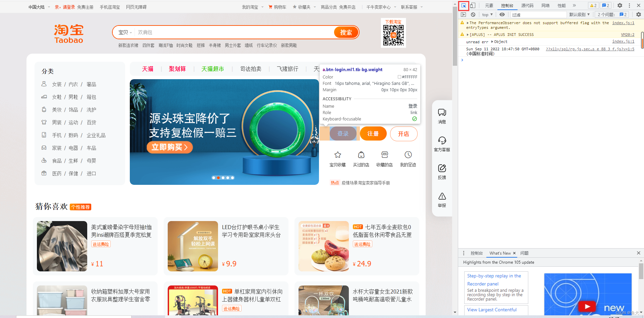Click the 开店 open shop button
644x318 pixels.
tap(404, 134)
